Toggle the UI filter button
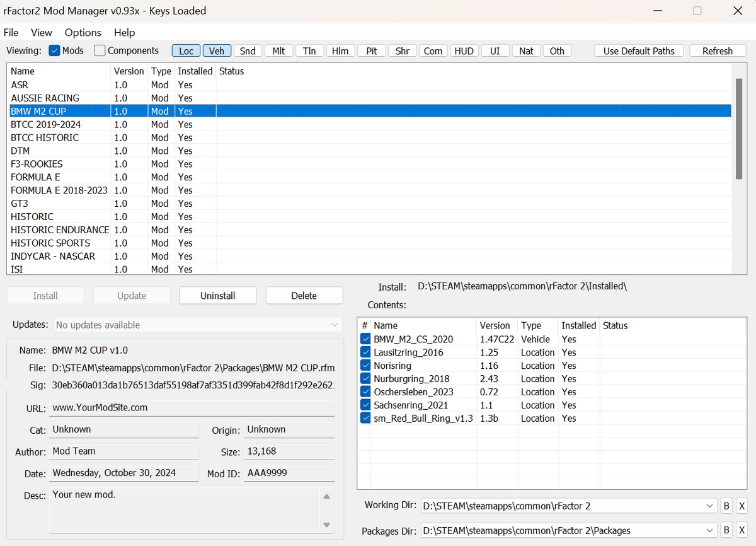 click(x=495, y=51)
